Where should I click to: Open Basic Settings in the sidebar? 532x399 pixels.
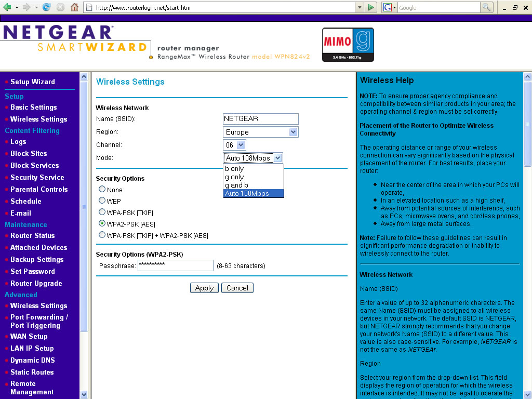click(x=34, y=107)
